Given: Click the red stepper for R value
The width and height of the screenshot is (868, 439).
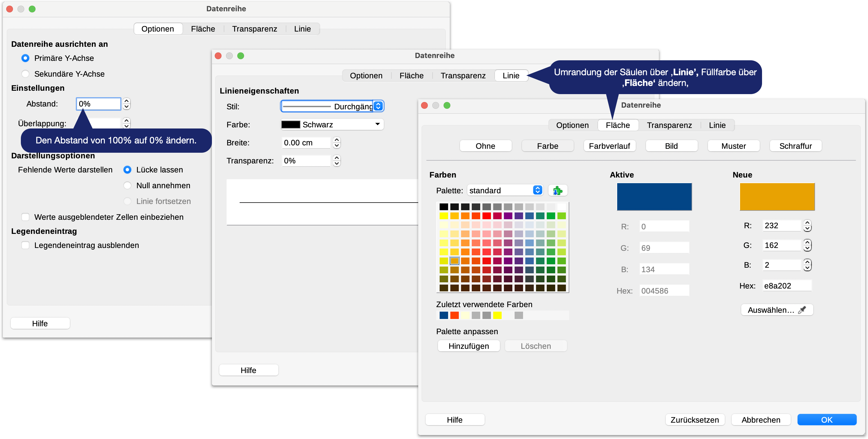Looking at the screenshot, I should 807,225.
